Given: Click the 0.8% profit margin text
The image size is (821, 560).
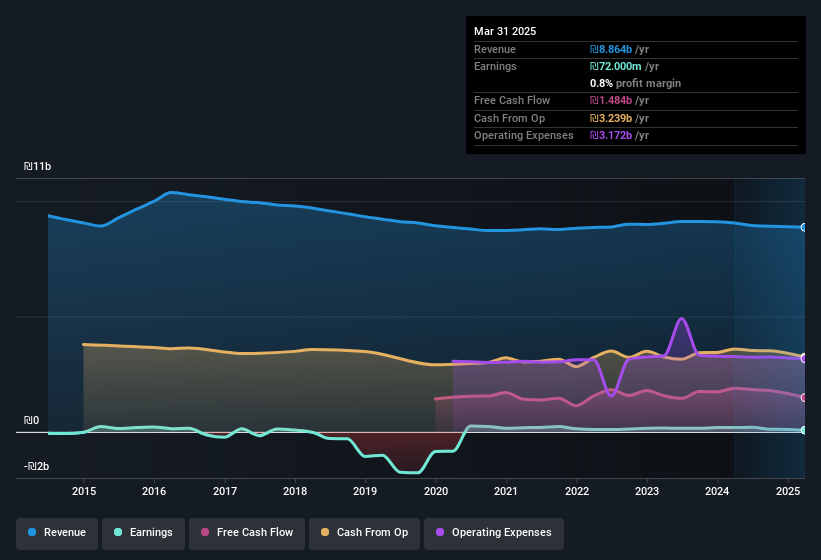Looking at the screenshot, I should [635, 83].
